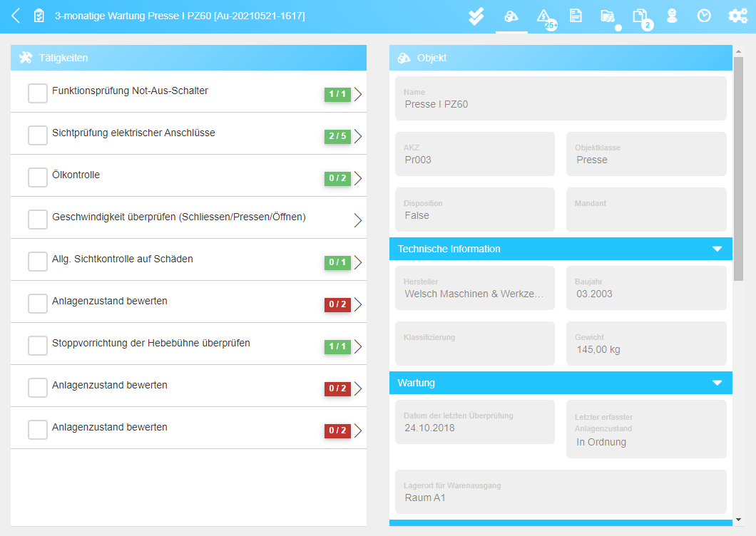
Task: Open the warning triangle tab with 25+ badge
Action: point(546,19)
